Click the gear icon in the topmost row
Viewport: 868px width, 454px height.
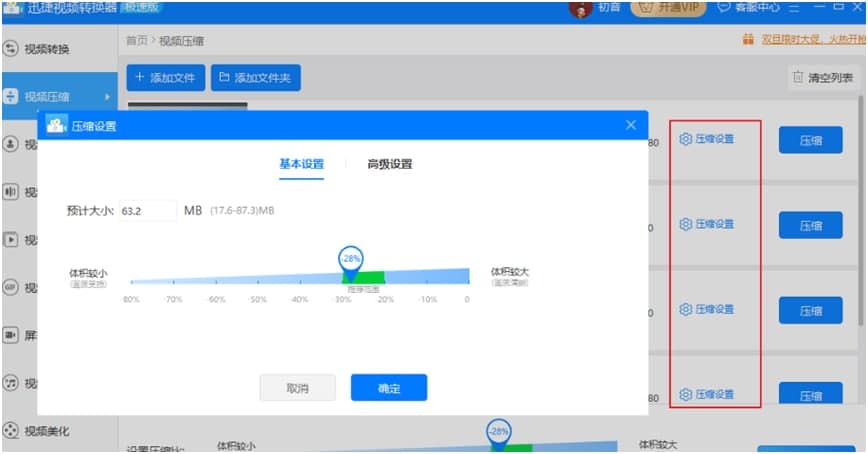tap(685, 139)
